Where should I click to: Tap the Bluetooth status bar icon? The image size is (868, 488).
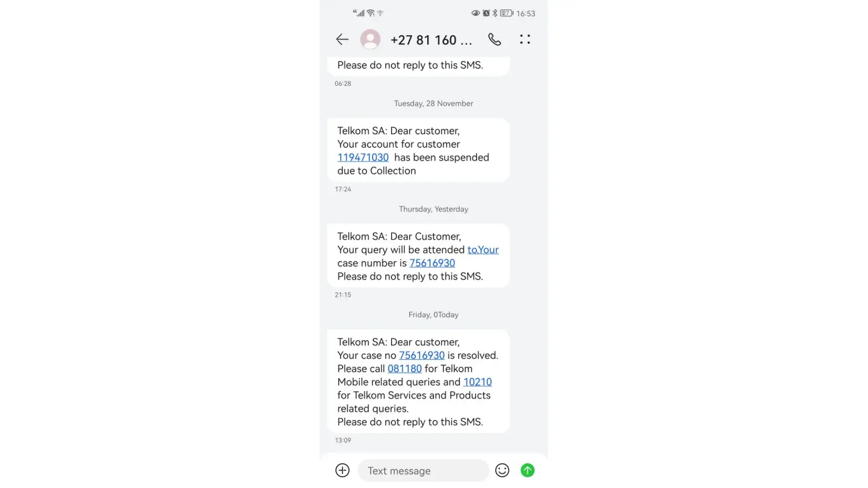tap(495, 13)
